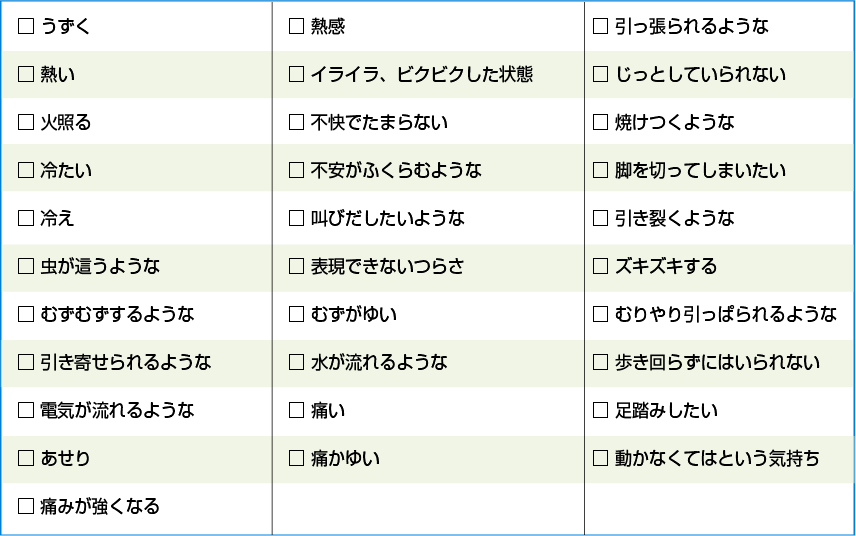856x536 pixels.
Task: Mark the 虫が這うような checkbox
Action: point(26,267)
